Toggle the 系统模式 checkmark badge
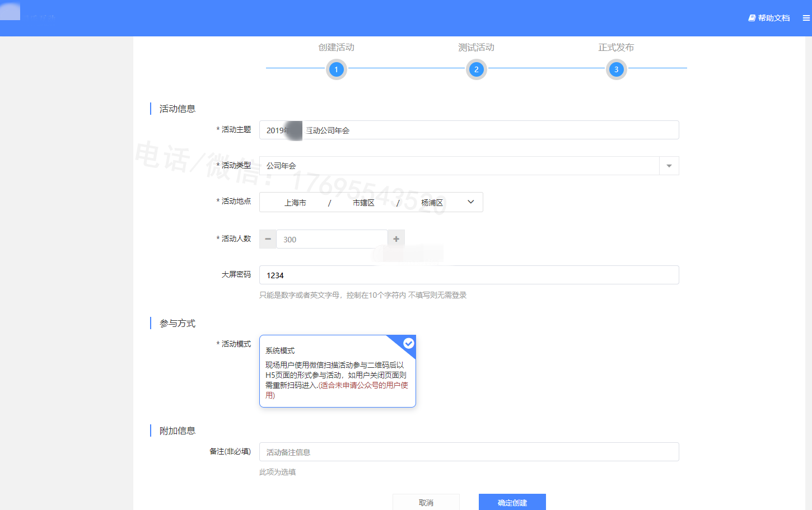Viewport: 812px width, 510px height. 409,343
